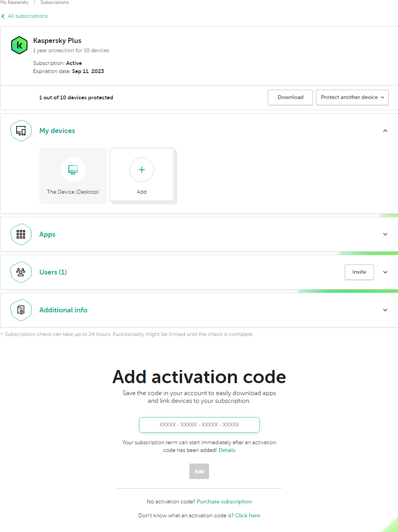Click the Download button

290,97
